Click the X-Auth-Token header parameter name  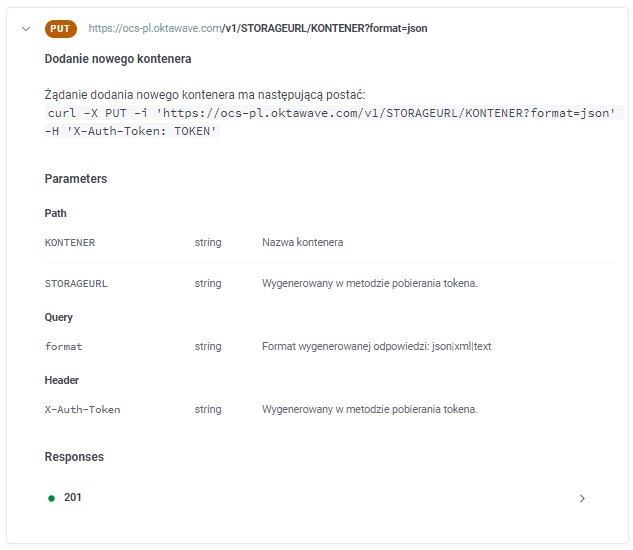[x=82, y=409]
